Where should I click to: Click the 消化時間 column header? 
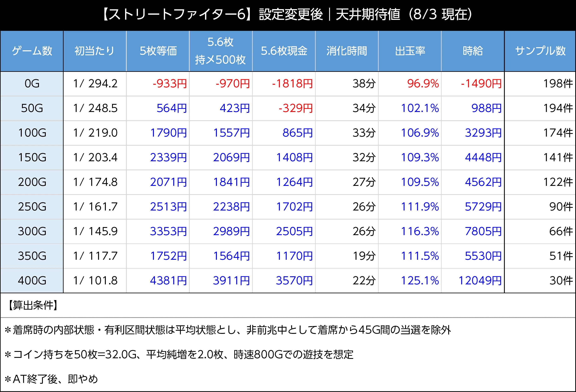click(347, 51)
